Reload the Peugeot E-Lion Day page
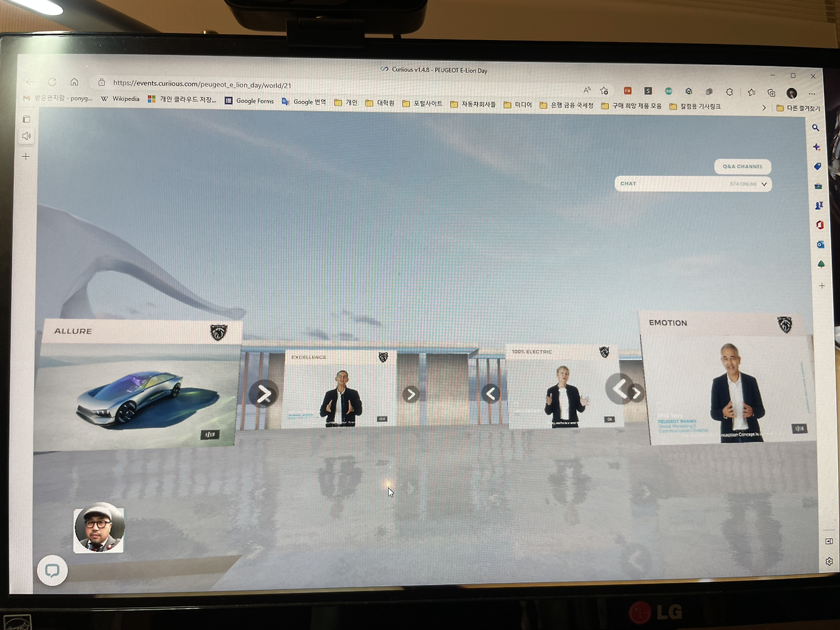 (x=52, y=82)
